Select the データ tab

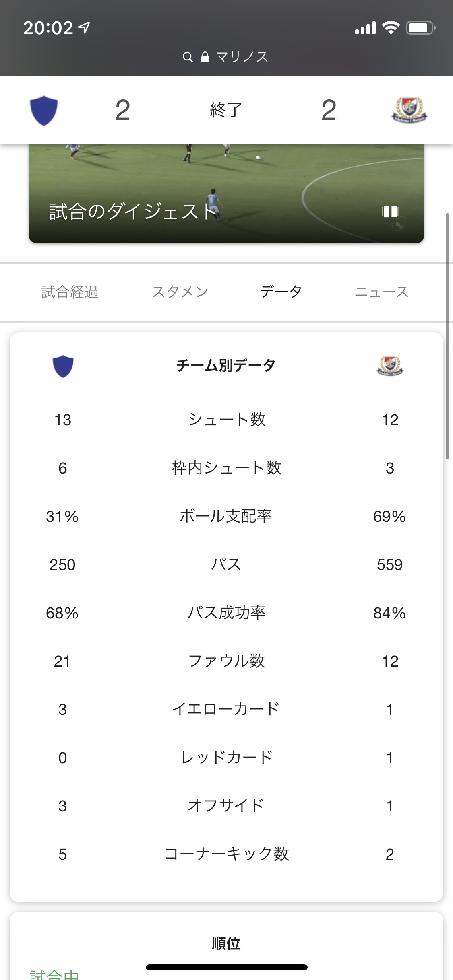point(281,292)
